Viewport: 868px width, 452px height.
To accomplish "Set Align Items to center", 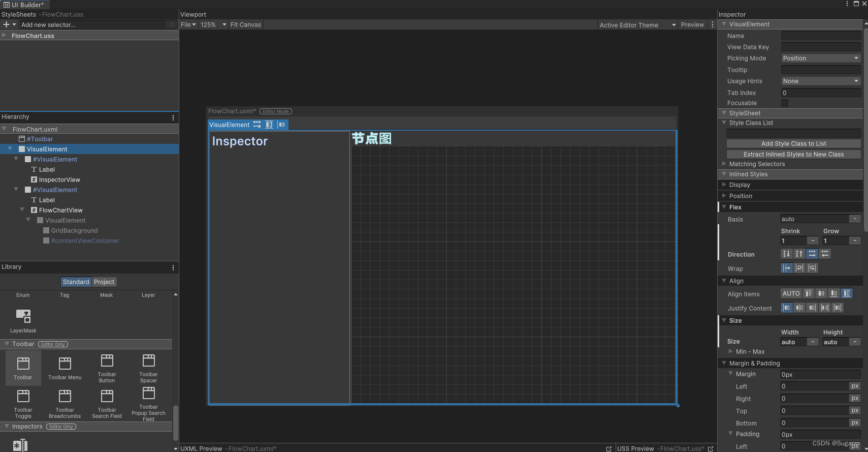I will [821, 293].
